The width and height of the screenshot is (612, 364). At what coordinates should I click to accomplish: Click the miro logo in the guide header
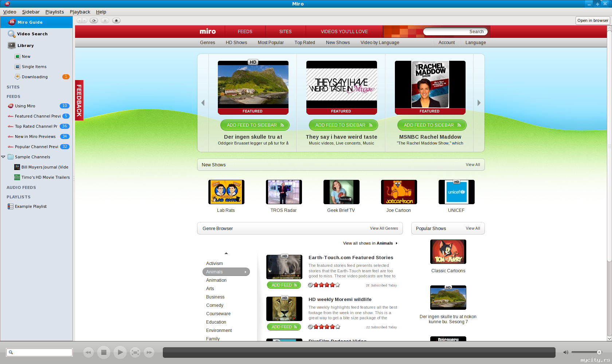tap(208, 32)
